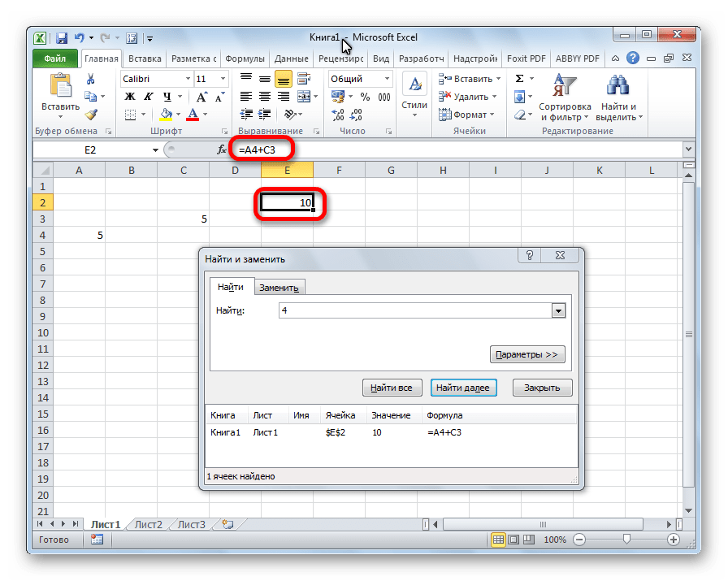The image size is (728, 581).
Task: Click the Clear eraser icon
Action: point(520,115)
